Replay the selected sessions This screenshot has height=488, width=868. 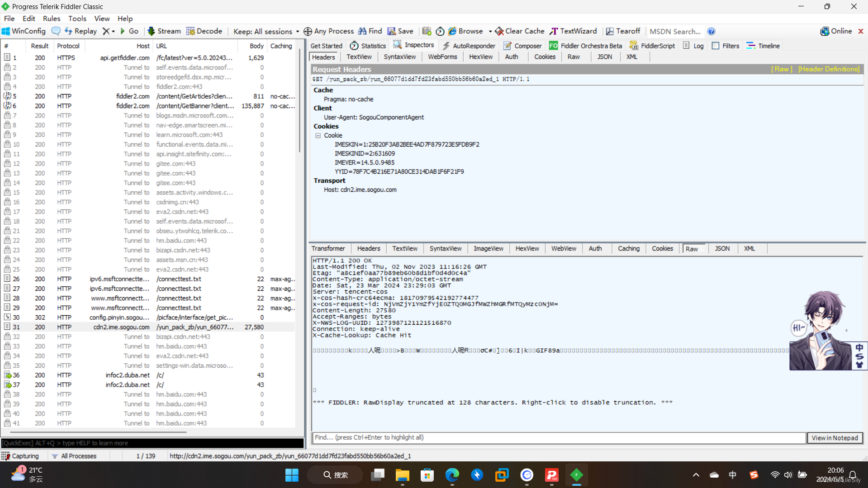click(x=81, y=31)
